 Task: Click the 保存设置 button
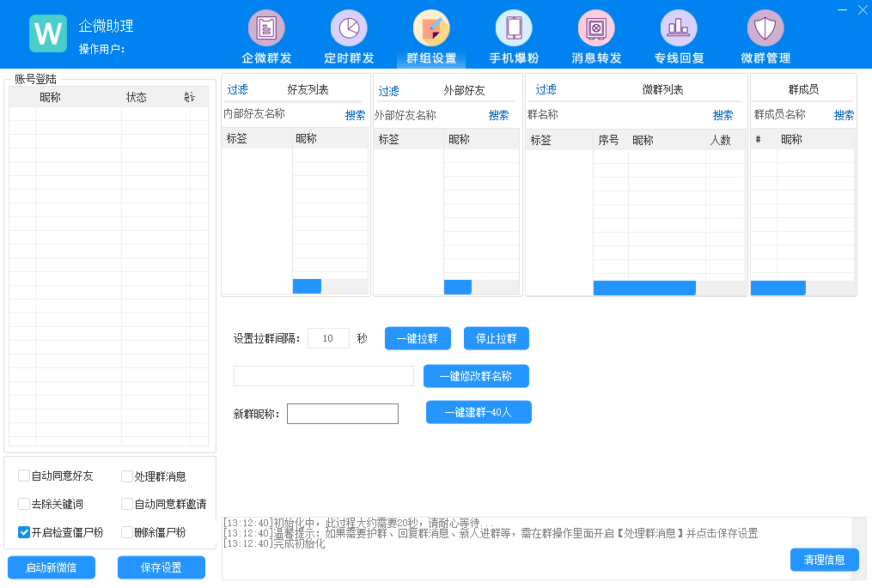pyautogui.click(x=162, y=567)
